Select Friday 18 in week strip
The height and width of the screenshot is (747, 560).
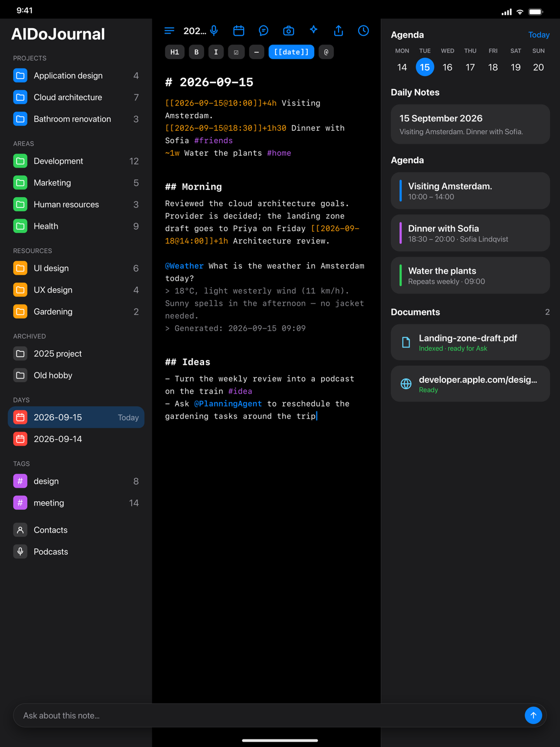tap(493, 67)
